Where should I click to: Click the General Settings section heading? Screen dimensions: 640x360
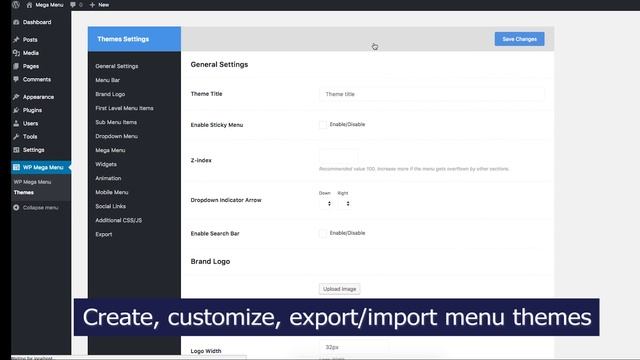(219, 64)
